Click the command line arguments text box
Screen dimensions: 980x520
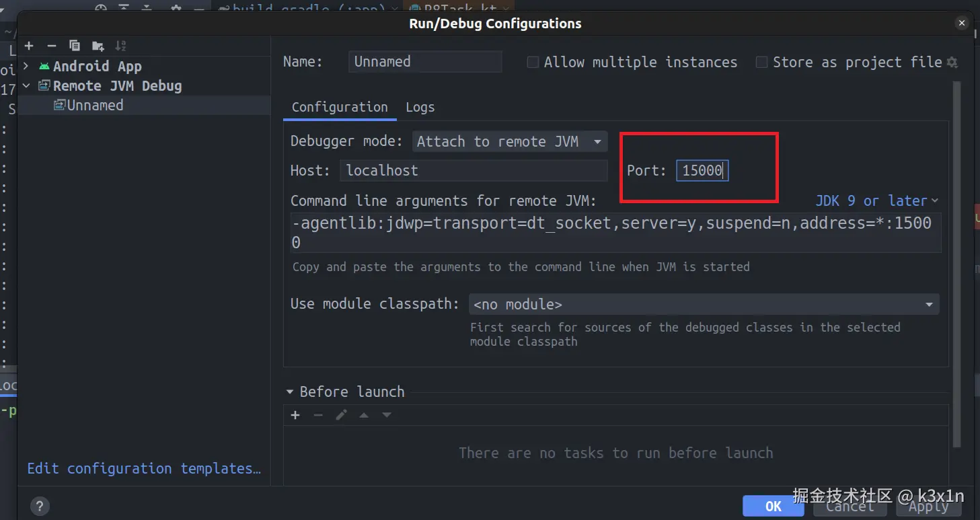coord(615,232)
